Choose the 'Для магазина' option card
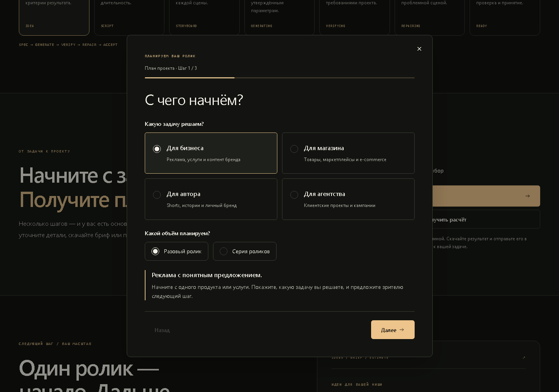The width and height of the screenshot is (559, 392). (x=348, y=153)
